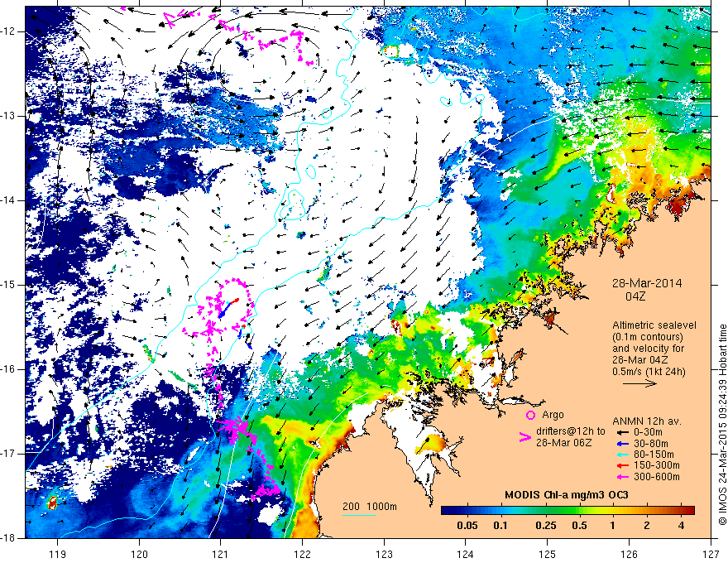This screenshot has width=728, height=563.
Task: Click the Argo legend label
Action: click(553, 415)
